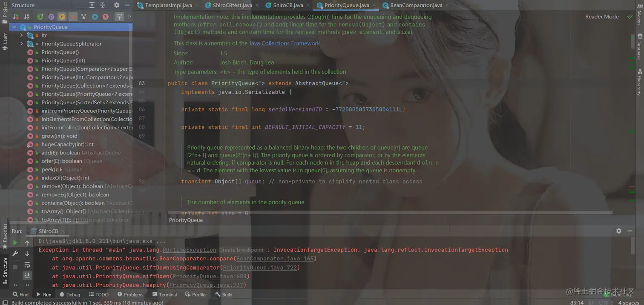Open Run panel settings gear
This screenshot has height=305, width=644.
click(x=618, y=231)
